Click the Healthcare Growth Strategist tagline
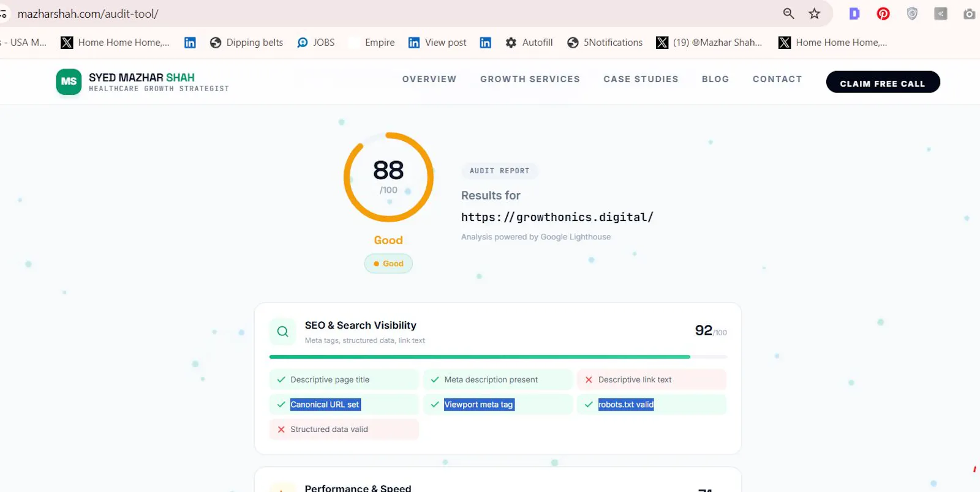Viewport: 980px width, 492px height. (159, 89)
